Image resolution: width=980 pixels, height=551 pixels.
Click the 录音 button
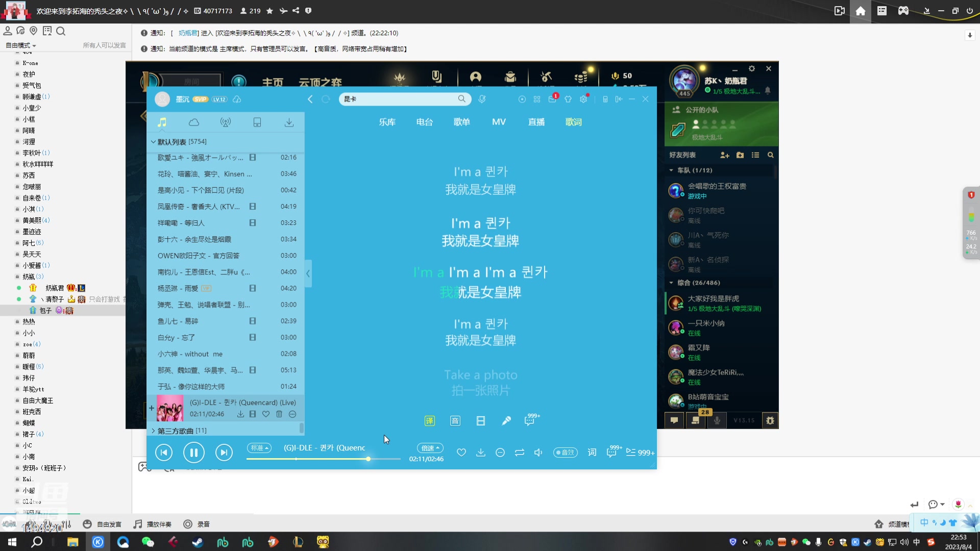click(x=197, y=524)
